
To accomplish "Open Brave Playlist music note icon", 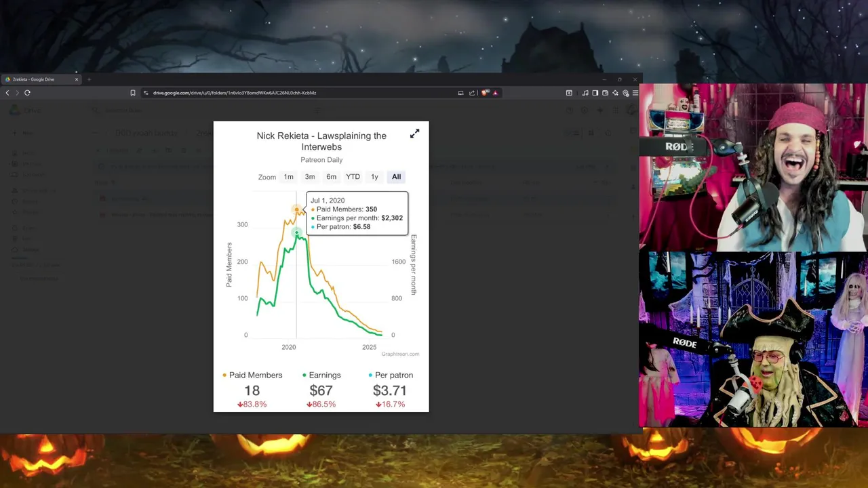I will coord(585,93).
